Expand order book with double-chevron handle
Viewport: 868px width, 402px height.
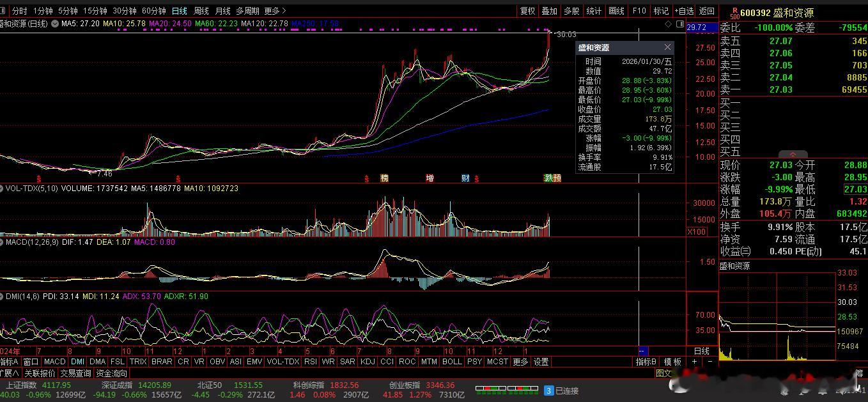(x=793, y=155)
